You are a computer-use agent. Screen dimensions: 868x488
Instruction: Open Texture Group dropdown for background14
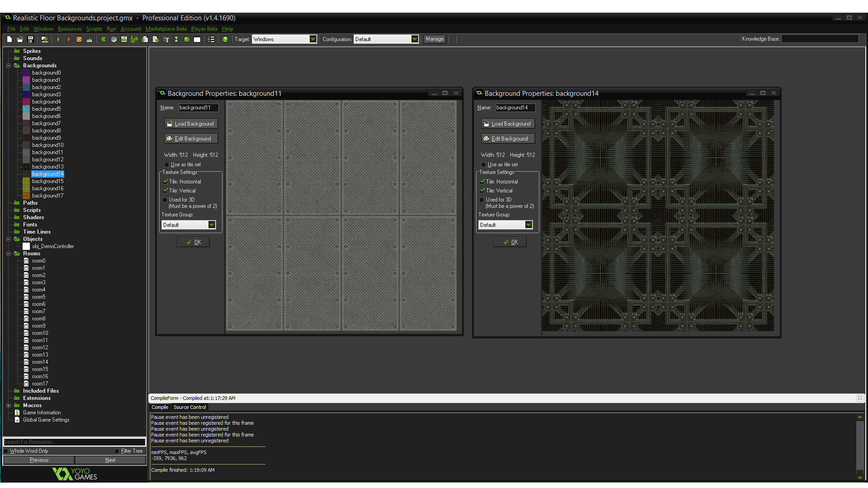(528, 225)
